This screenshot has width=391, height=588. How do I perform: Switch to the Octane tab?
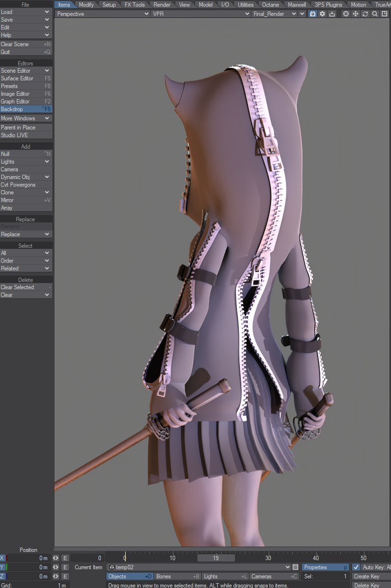pos(270,4)
